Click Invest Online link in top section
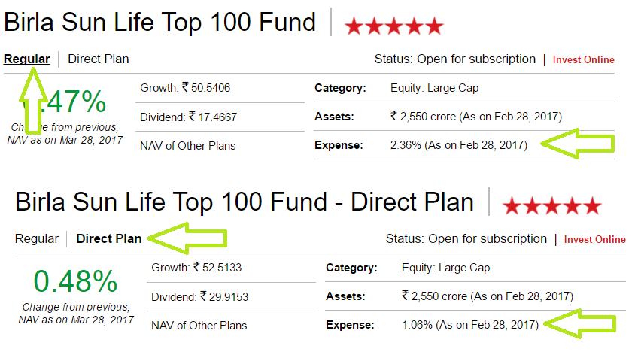Image resolution: width=638 pixels, height=364 pixels. pyautogui.click(x=583, y=59)
